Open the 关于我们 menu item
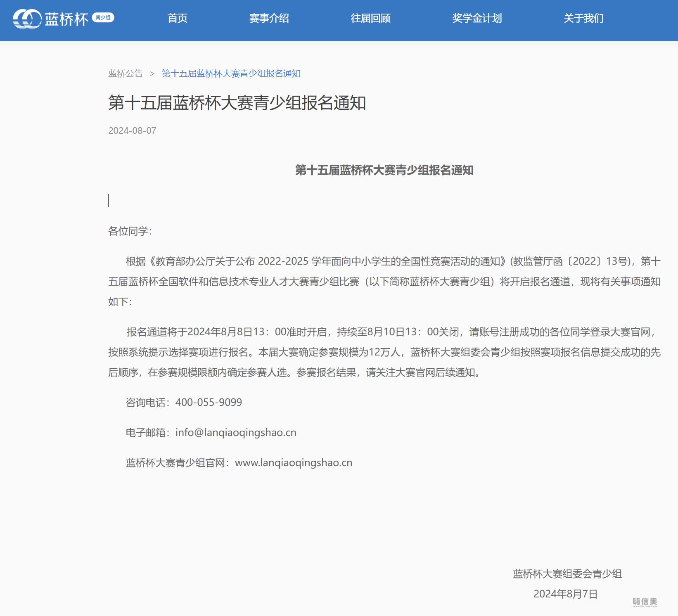 [x=584, y=18]
